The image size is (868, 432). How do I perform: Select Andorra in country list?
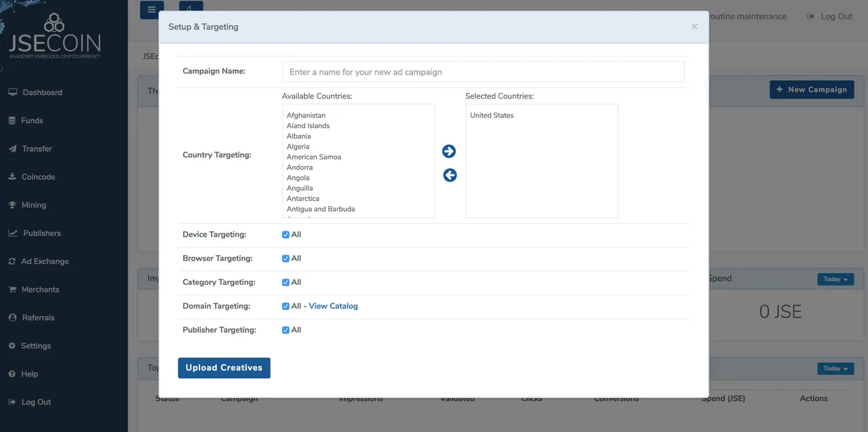[x=300, y=168]
